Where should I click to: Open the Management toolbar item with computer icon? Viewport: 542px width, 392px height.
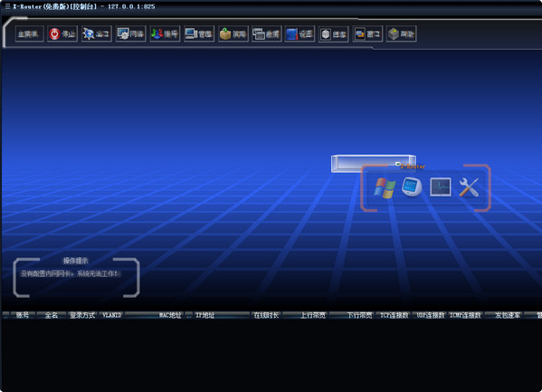pos(199,33)
